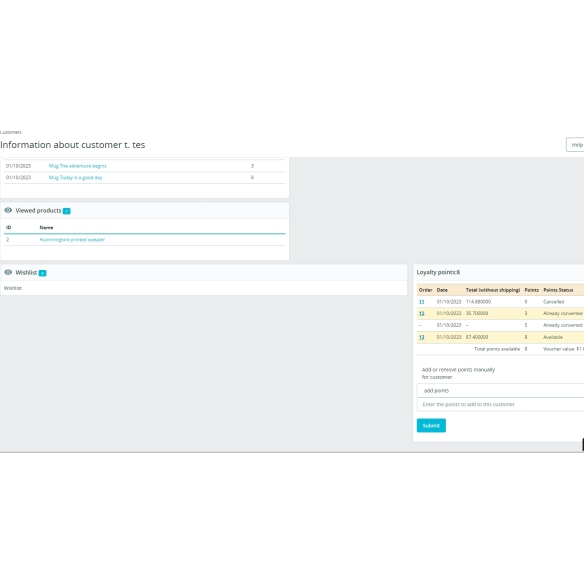Open Hummingbird printed sweater link
Screen dimensions: 584x584
(x=72, y=240)
